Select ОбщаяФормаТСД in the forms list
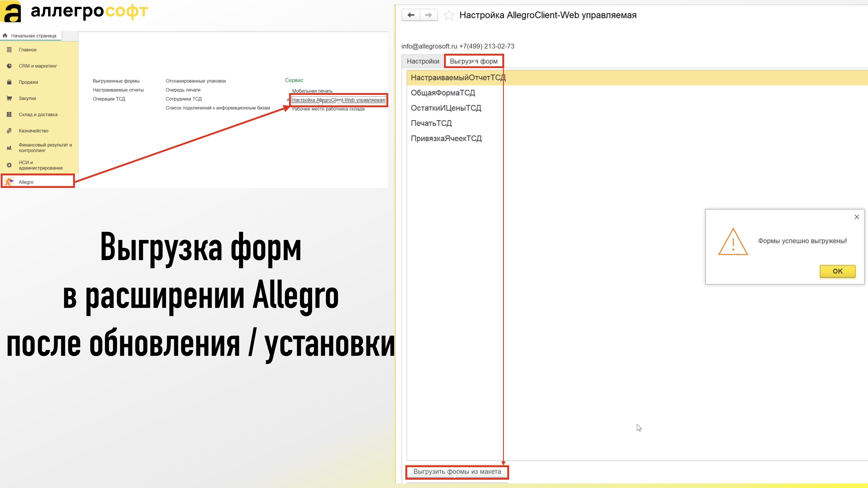868x488 pixels. pos(637,93)
